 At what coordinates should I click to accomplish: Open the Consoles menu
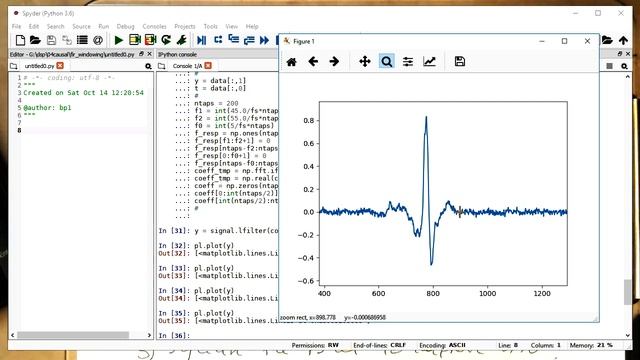(x=154, y=26)
